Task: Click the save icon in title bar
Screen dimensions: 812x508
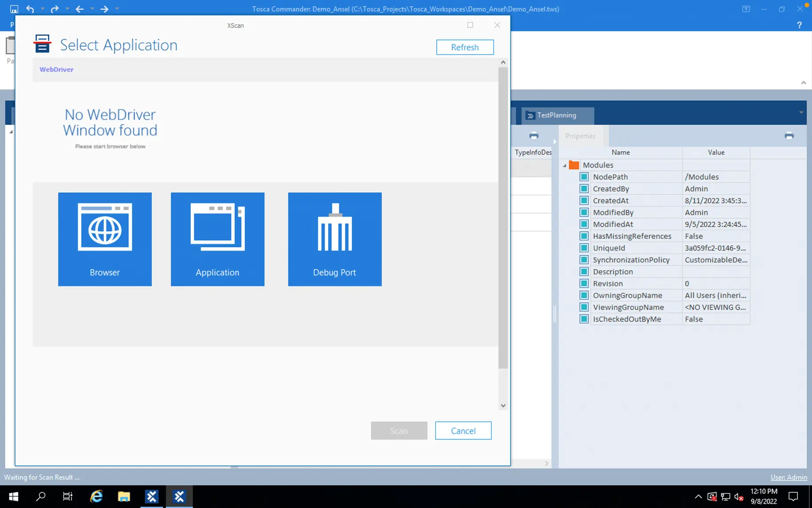Action: (x=14, y=9)
